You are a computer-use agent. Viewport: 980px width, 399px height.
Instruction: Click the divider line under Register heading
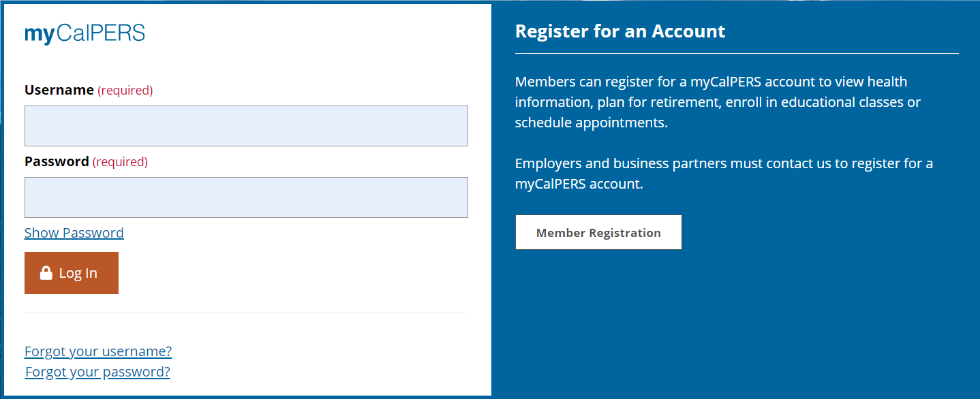pyautogui.click(x=737, y=53)
